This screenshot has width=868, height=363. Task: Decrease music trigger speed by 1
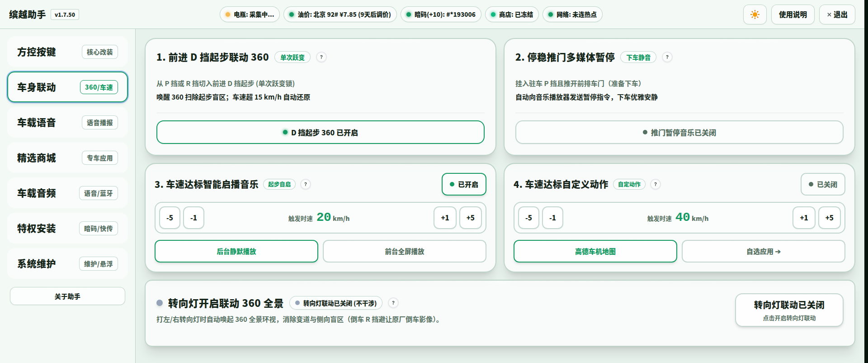[x=194, y=218]
